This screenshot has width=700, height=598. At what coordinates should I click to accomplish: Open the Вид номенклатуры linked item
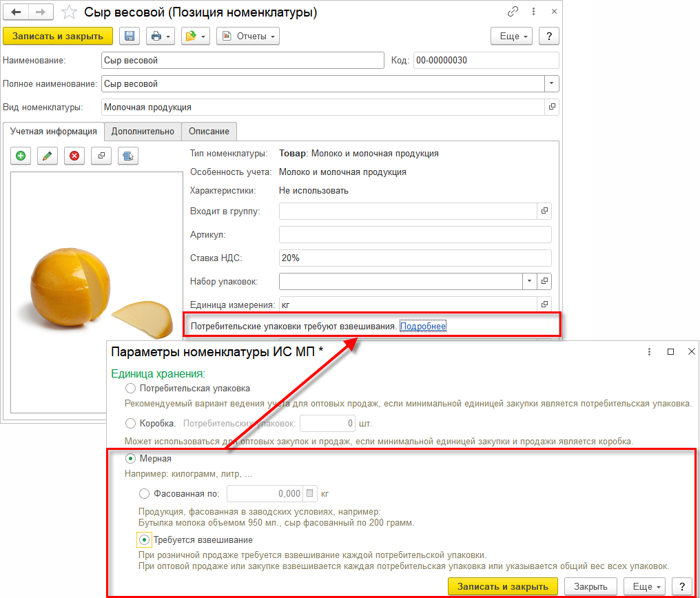pyautogui.click(x=552, y=107)
